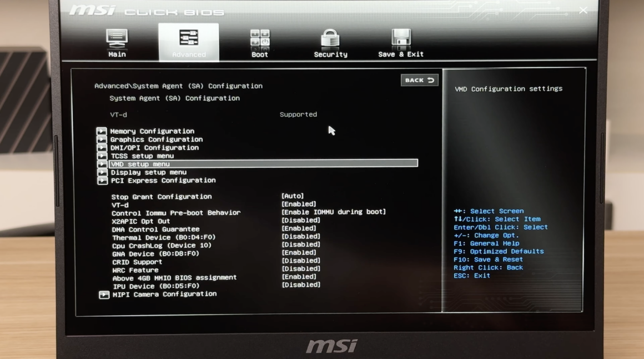Select IPU Device (B0:D5:F0) label
Screen dimensions: 644x359
(156, 286)
